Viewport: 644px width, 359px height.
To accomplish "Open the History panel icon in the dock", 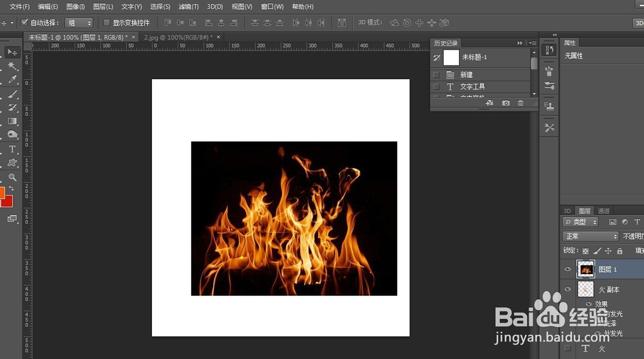I will [549, 50].
